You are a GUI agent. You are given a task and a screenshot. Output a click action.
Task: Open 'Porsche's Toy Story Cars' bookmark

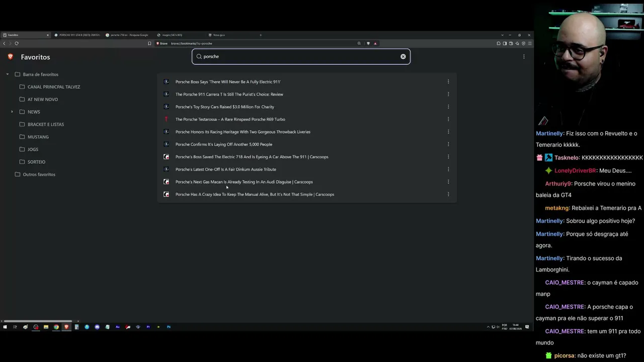click(x=225, y=107)
